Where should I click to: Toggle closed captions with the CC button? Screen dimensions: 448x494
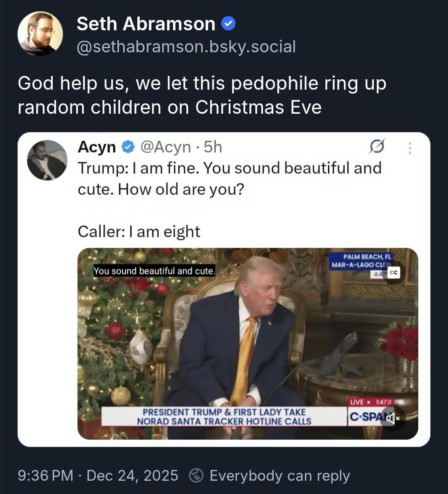click(x=393, y=273)
